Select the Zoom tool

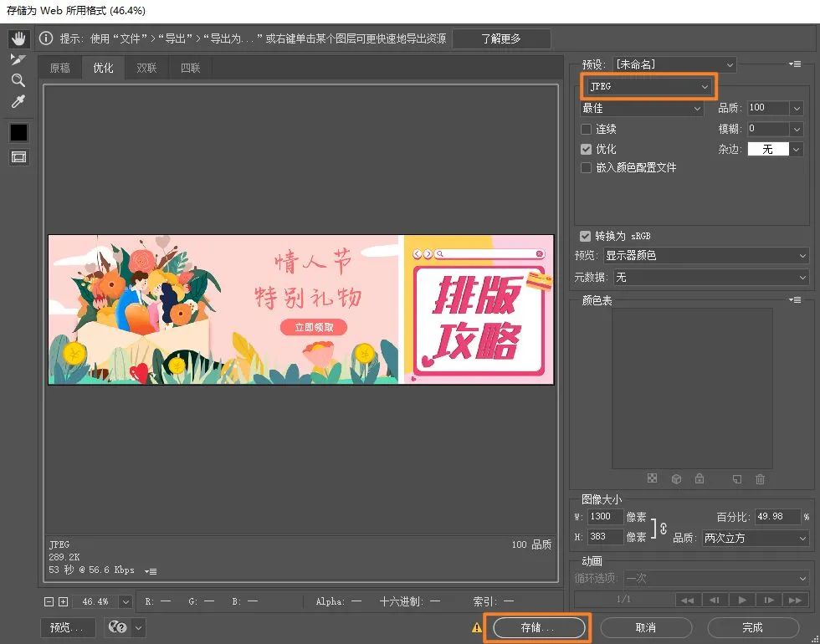click(18, 80)
